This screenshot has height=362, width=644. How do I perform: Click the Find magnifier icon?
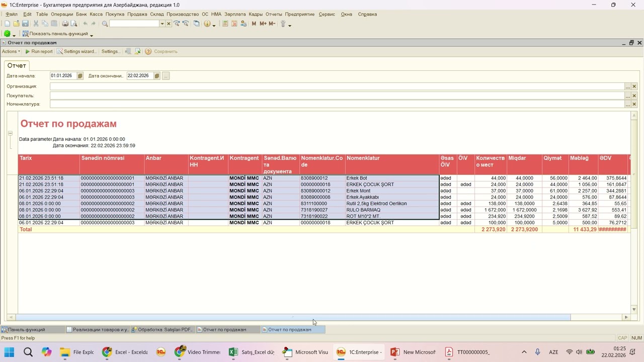click(105, 24)
